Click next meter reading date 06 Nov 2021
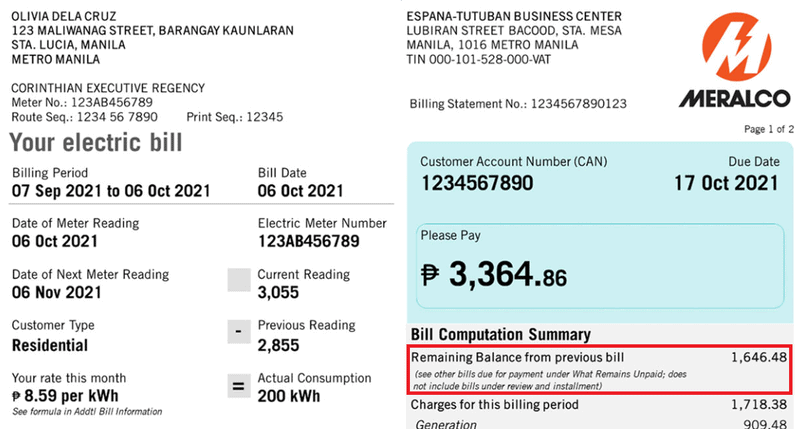This screenshot has height=429, width=800. (x=57, y=293)
